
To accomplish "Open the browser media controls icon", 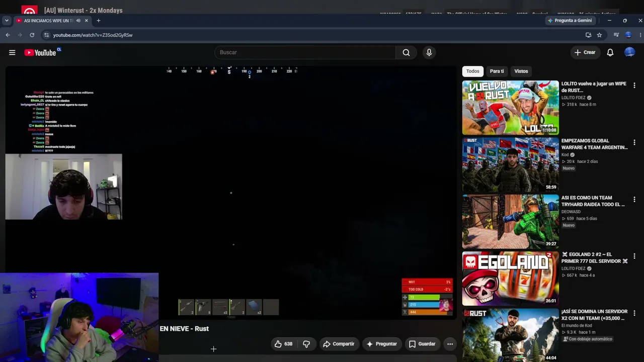I will coord(616,35).
